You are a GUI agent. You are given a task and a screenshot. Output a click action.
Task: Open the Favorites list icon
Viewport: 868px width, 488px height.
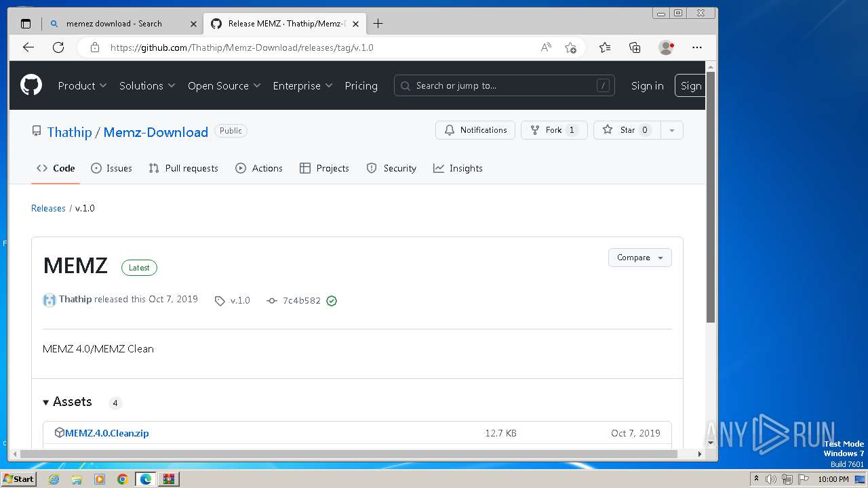point(605,47)
